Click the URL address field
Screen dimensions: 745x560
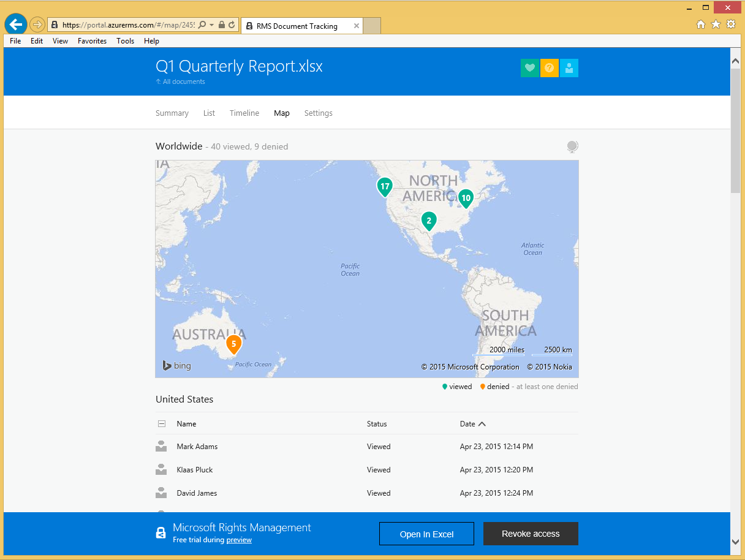coord(129,25)
